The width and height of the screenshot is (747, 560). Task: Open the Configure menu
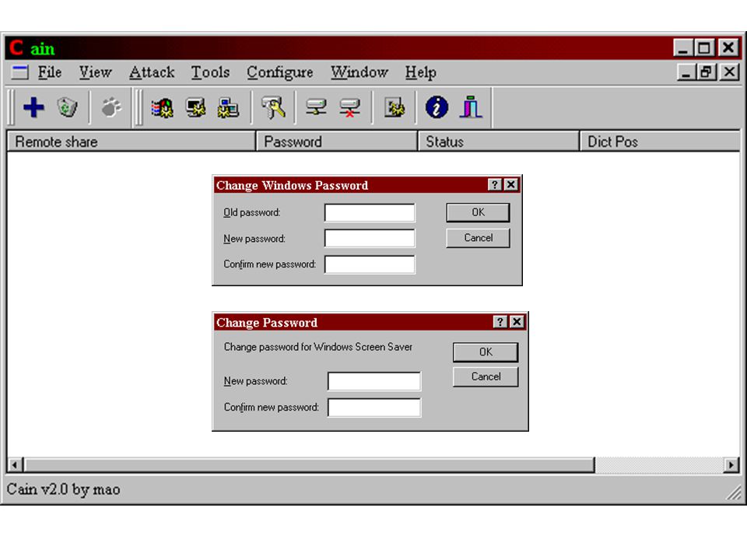[280, 72]
